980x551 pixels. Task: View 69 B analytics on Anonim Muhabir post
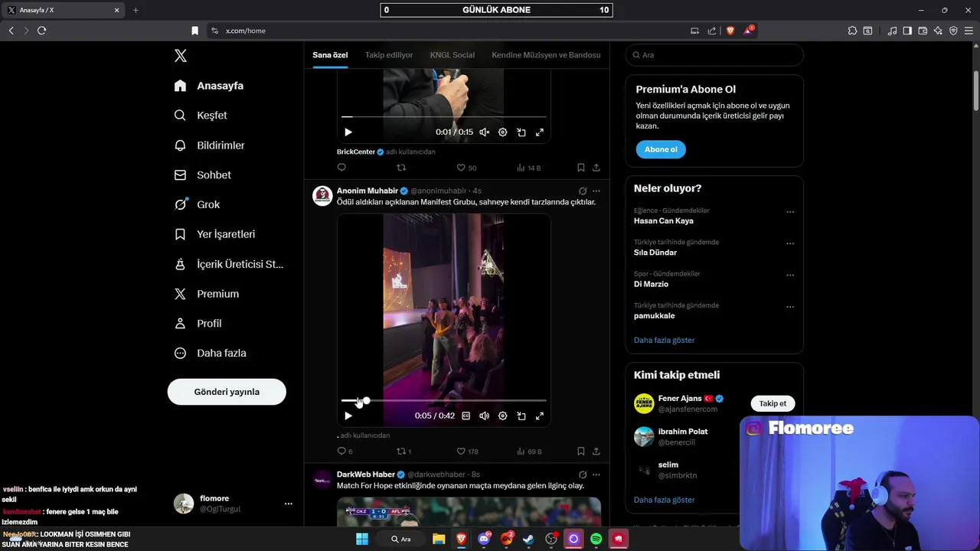(x=529, y=452)
